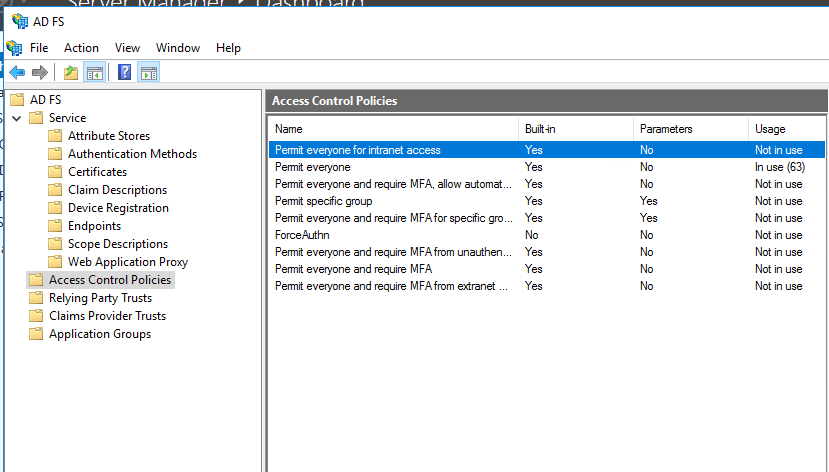The image size is (829, 472).
Task: Select 'Permit everyone' policy row name
Action: (x=312, y=167)
